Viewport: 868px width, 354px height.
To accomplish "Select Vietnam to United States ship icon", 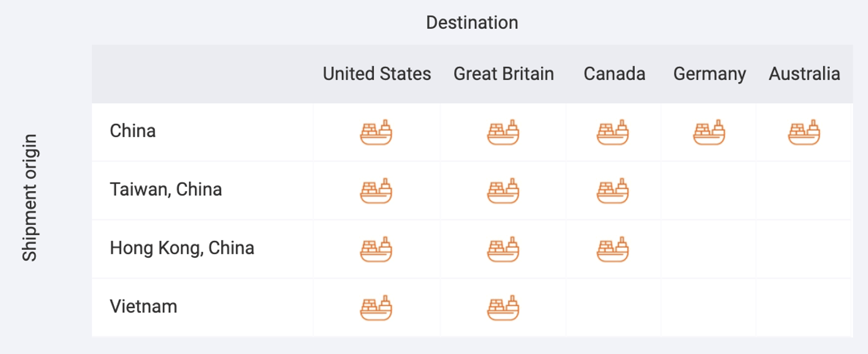I will point(376,308).
